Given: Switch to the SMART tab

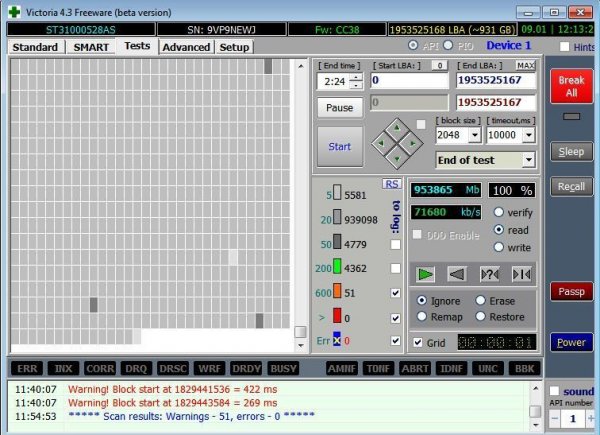Looking at the screenshot, I should (x=91, y=47).
